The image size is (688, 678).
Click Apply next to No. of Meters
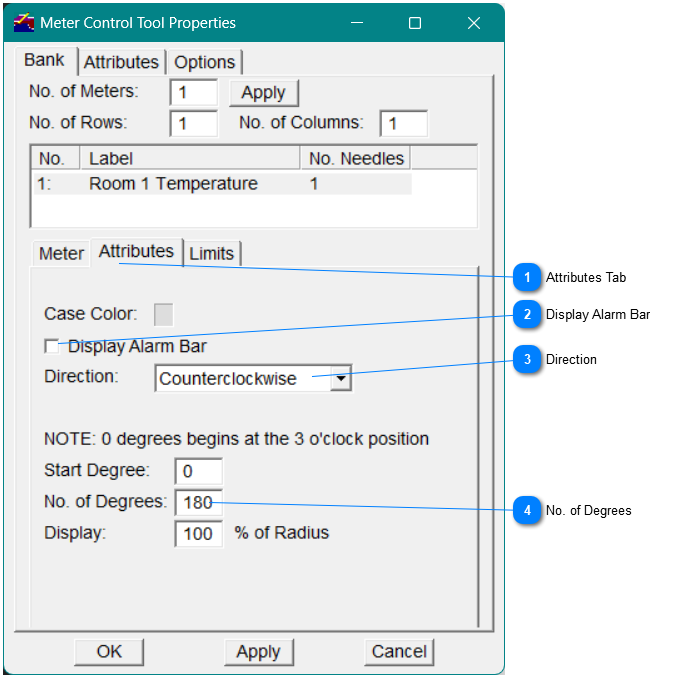(264, 93)
